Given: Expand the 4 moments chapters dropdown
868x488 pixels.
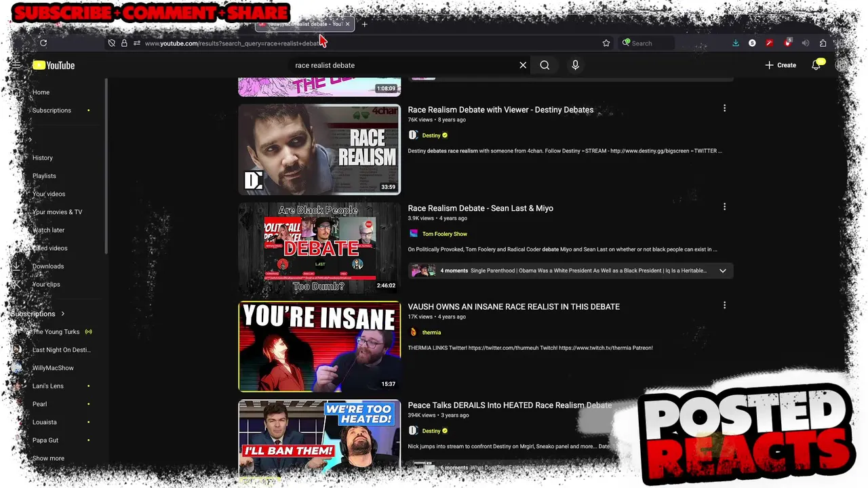Looking at the screenshot, I should coord(723,270).
